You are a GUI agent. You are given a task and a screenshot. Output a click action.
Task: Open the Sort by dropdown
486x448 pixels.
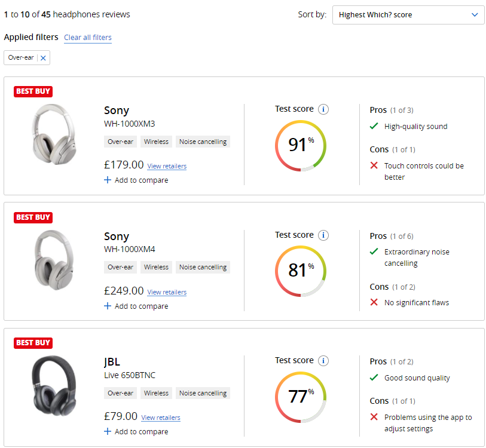click(x=408, y=15)
